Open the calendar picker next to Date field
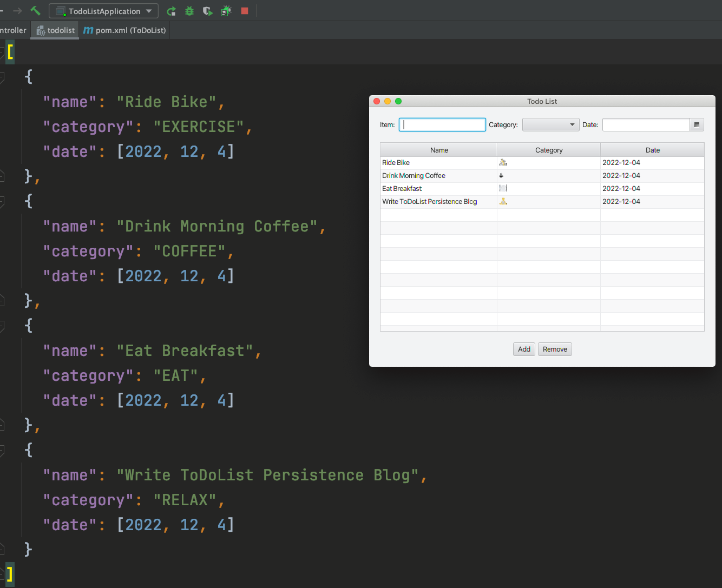This screenshot has height=588, width=722. (697, 124)
